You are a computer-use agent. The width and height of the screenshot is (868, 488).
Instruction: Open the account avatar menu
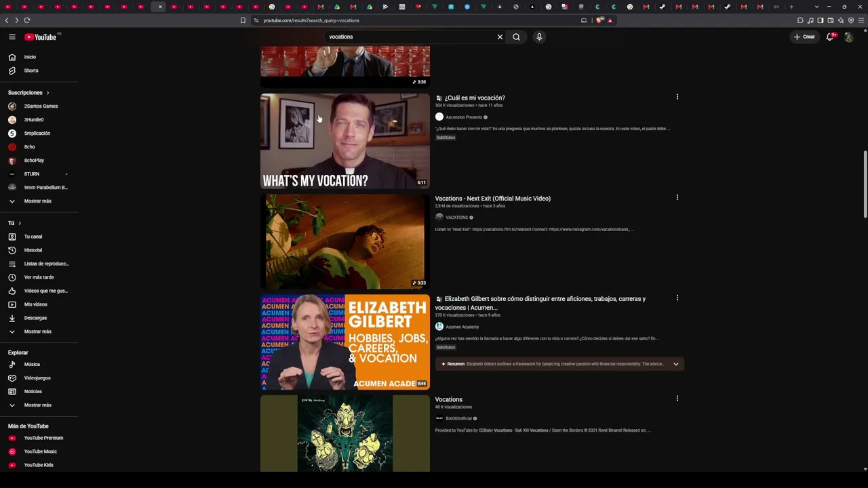[x=848, y=37]
